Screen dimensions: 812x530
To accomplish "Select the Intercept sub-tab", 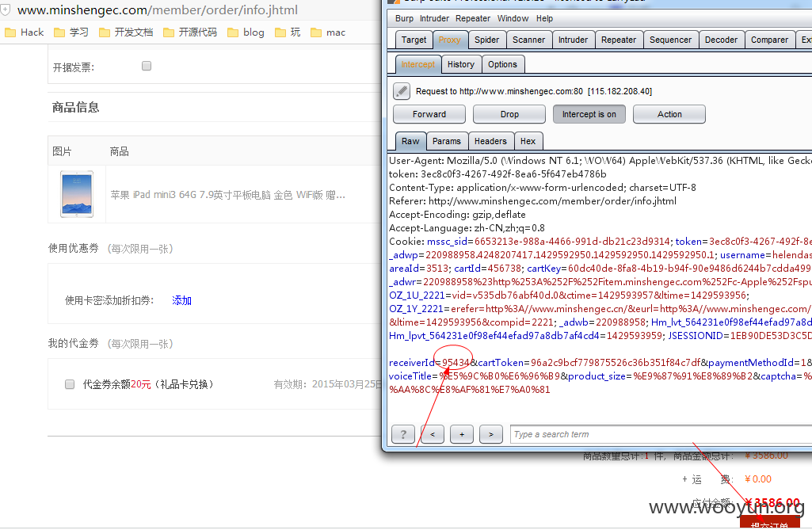I will (x=418, y=64).
